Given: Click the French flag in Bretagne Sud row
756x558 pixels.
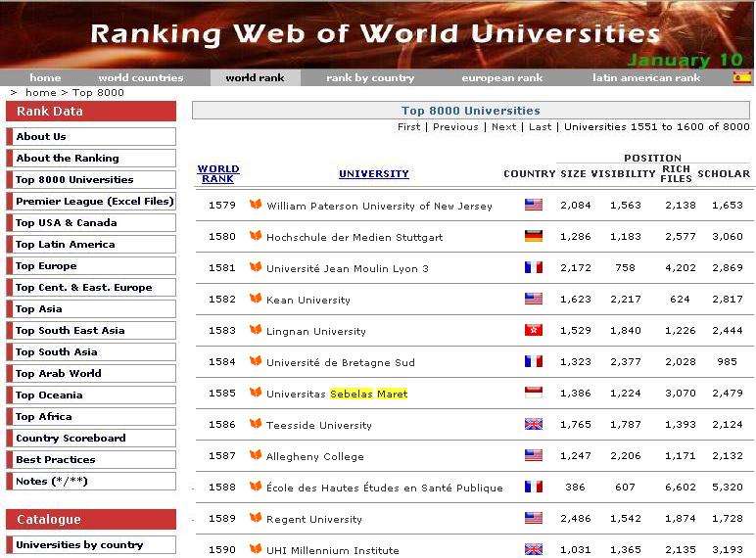Looking at the screenshot, I should click(x=534, y=361).
